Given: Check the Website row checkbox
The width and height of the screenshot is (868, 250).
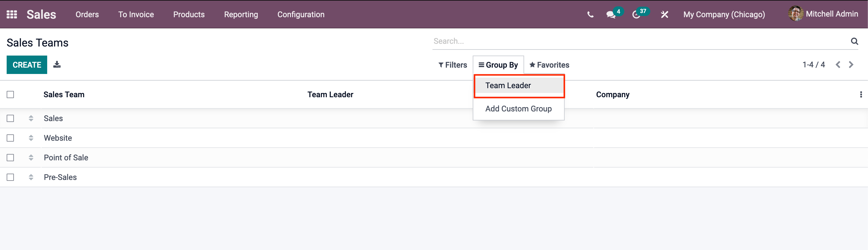Looking at the screenshot, I should [x=11, y=138].
